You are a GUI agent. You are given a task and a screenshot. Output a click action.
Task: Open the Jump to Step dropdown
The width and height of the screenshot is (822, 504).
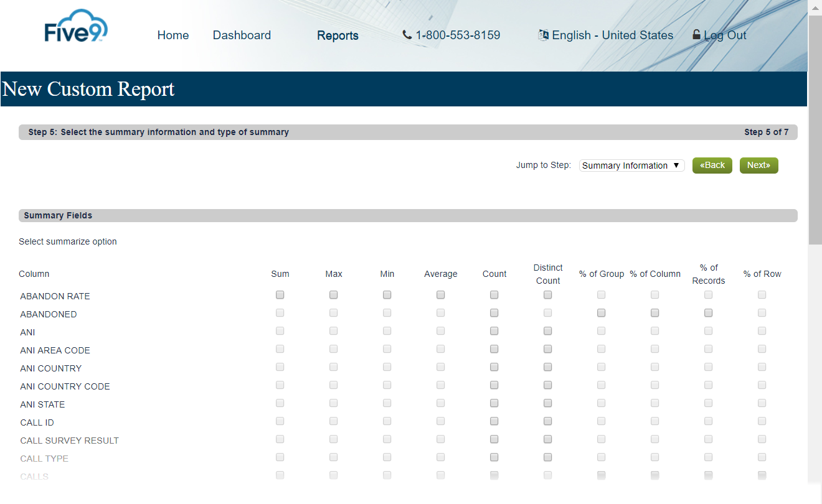pos(631,165)
